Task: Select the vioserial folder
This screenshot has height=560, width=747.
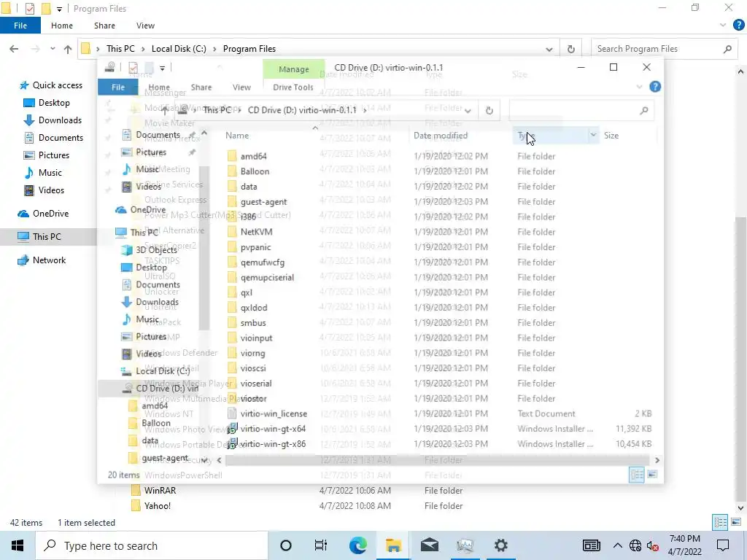Action: point(256,384)
